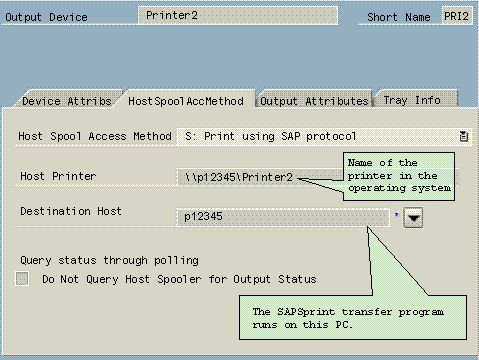Open the Host Spool Access Method list icon
479x360 pixels.
click(x=464, y=136)
